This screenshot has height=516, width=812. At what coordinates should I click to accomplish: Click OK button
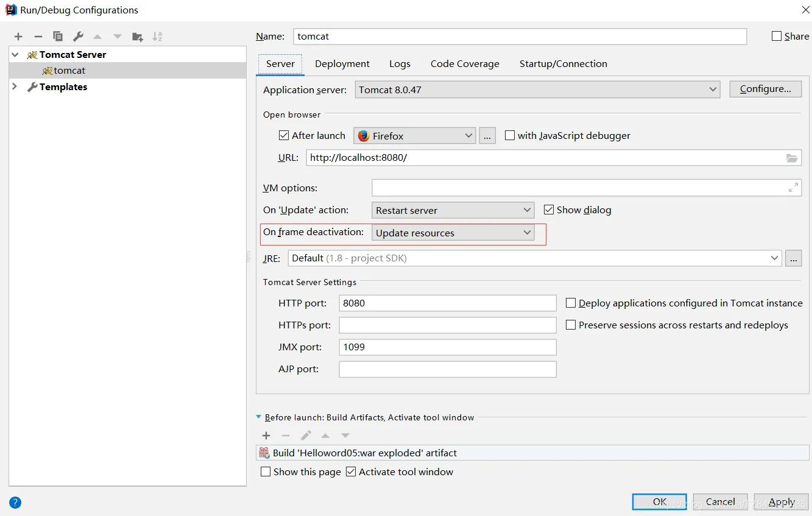click(660, 502)
